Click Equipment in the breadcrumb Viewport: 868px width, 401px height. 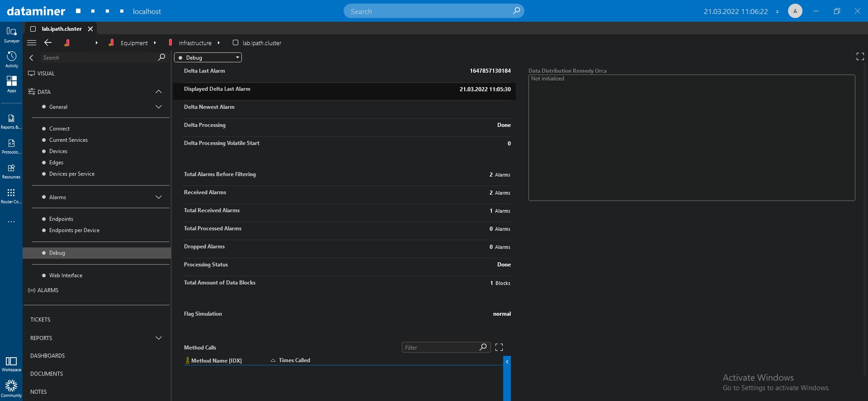[x=134, y=43]
